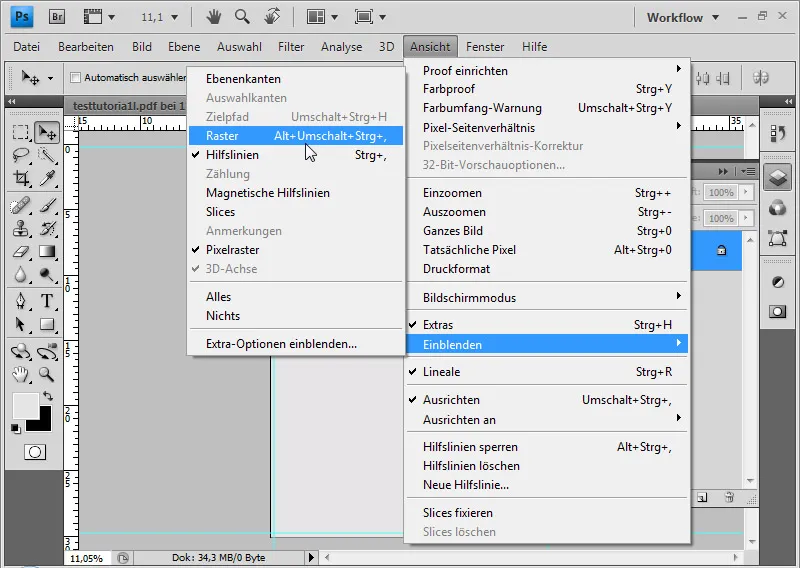Open the Hilfe menu
Viewport: 800px width, 568px height.
(534, 46)
